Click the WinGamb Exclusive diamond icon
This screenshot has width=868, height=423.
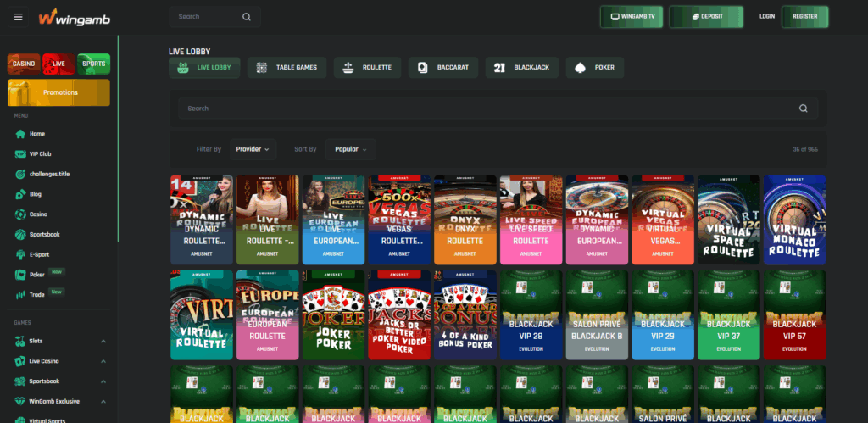tap(20, 402)
